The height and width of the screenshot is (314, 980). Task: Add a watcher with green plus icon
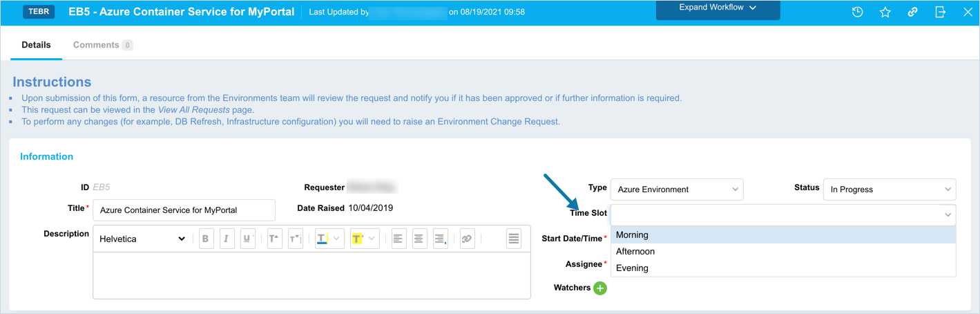point(599,288)
